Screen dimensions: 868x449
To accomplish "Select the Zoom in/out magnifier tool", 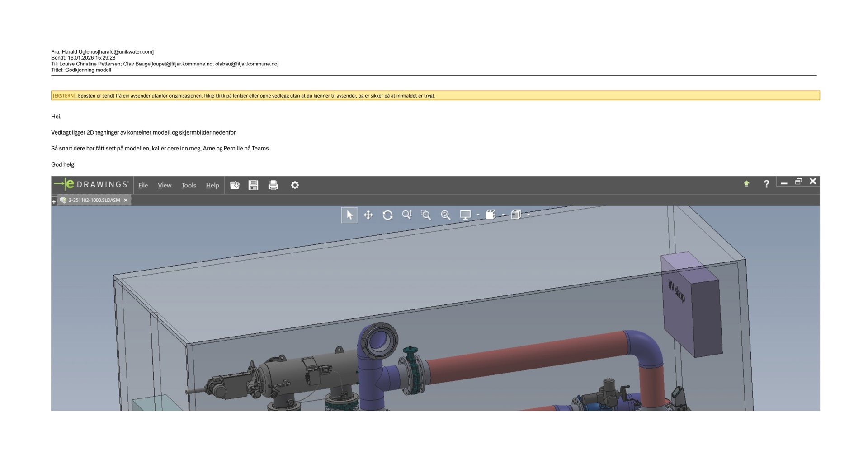I will (x=407, y=215).
